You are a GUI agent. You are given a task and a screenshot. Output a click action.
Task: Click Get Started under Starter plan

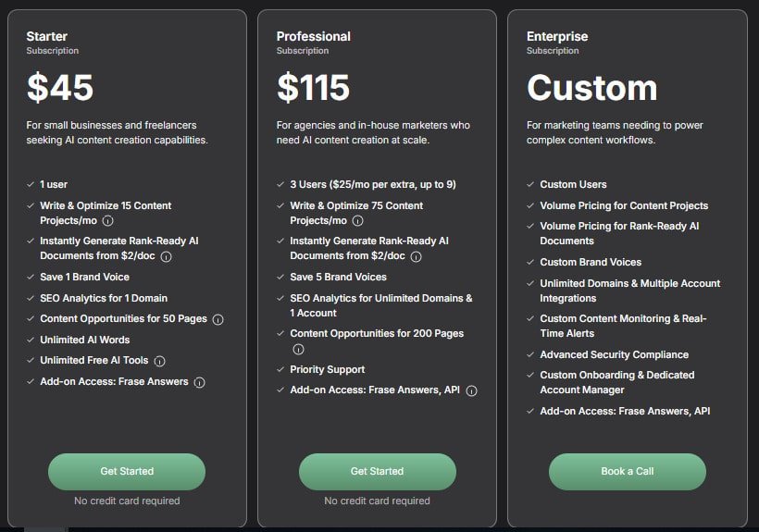tap(127, 472)
